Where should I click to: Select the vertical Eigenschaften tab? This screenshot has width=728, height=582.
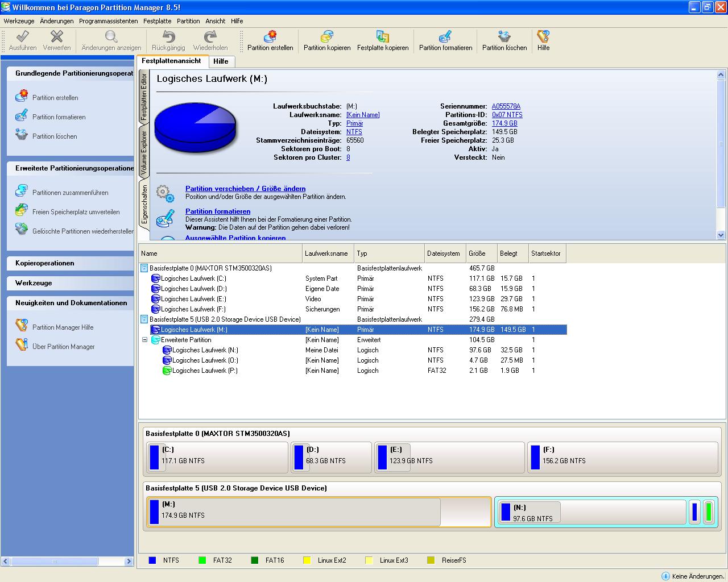tap(144, 204)
